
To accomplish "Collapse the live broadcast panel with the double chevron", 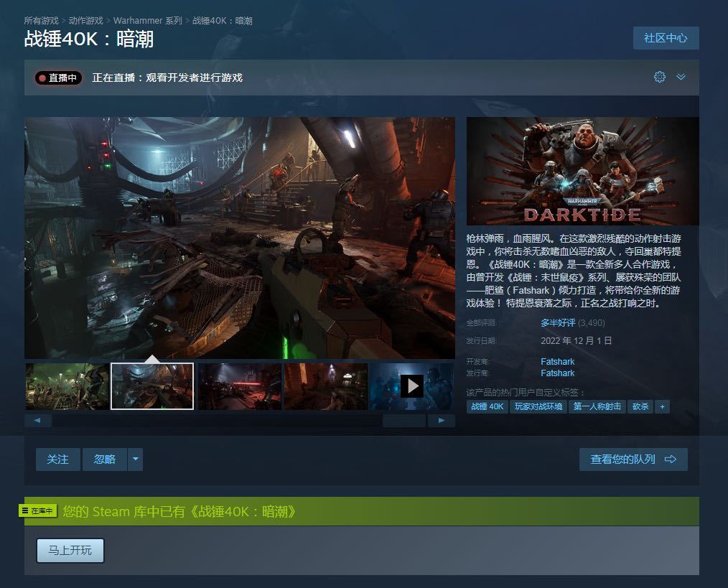I will click(x=683, y=77).
